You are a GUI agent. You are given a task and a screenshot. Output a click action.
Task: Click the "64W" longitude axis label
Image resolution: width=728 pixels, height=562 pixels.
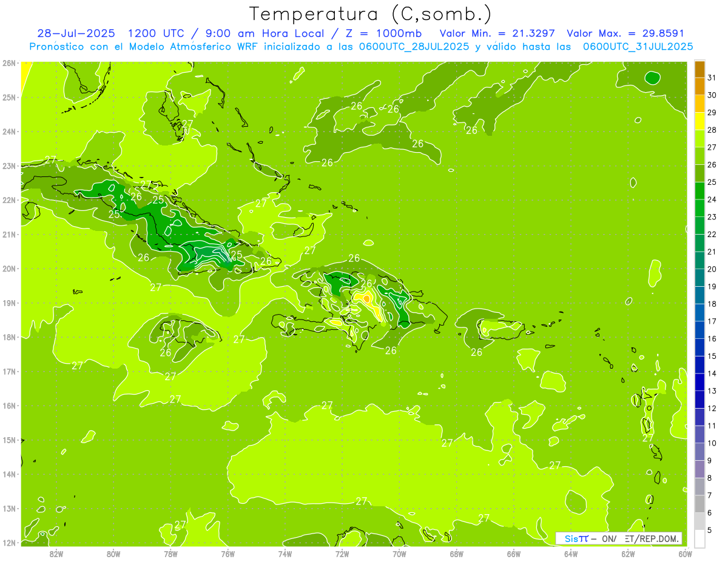point(571,554)
